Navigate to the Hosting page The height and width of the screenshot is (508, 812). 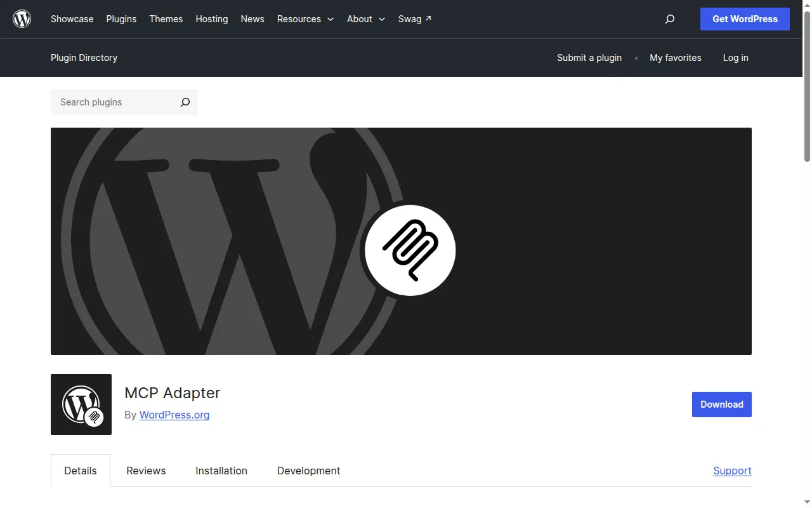pyautogui.click(x=212, y=19)
